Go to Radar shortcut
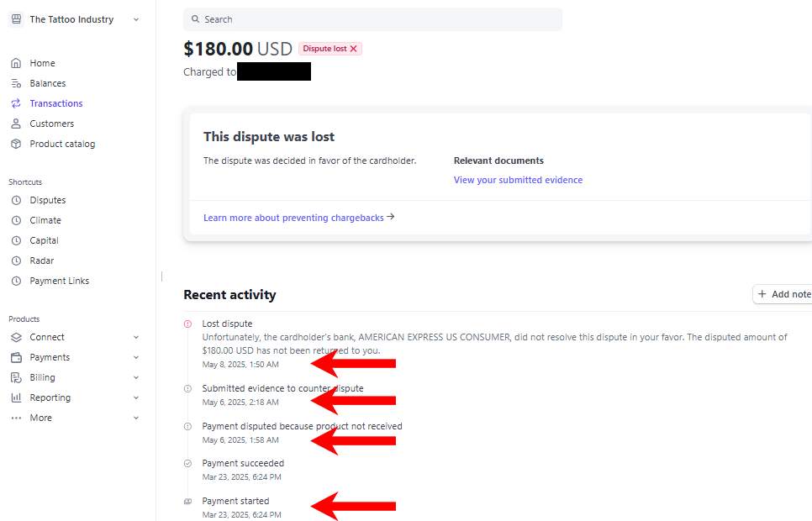The image size is (812, 521). (42, 260)
